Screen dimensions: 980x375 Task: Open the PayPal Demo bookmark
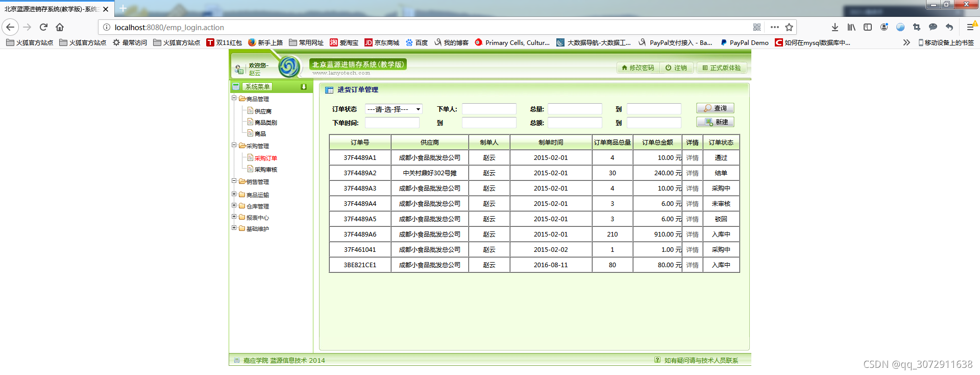pyautogui.click(x=744, y=42)
